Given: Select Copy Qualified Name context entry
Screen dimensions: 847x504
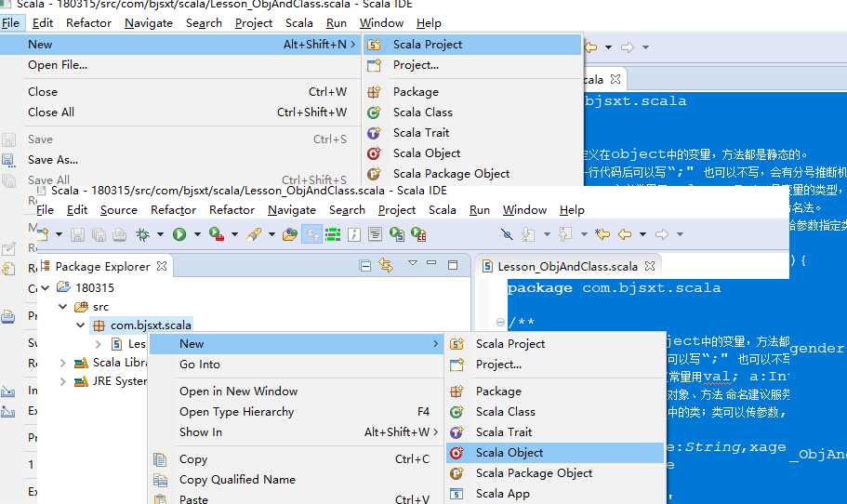Looking at the screenshot, I should 296,480.
